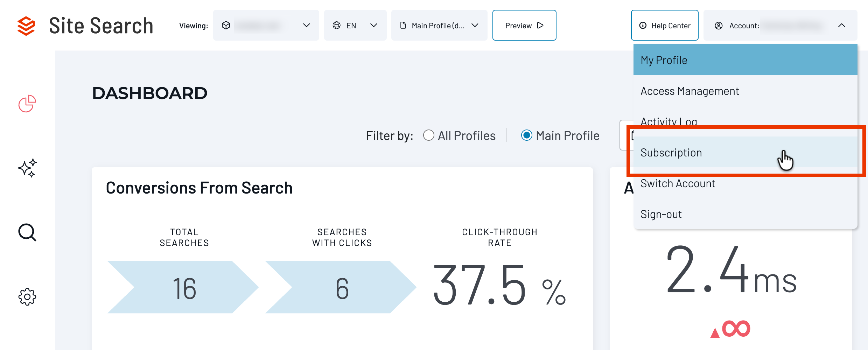Click the info icon in Help Center
Screen dimensions: 868x350
643,25
